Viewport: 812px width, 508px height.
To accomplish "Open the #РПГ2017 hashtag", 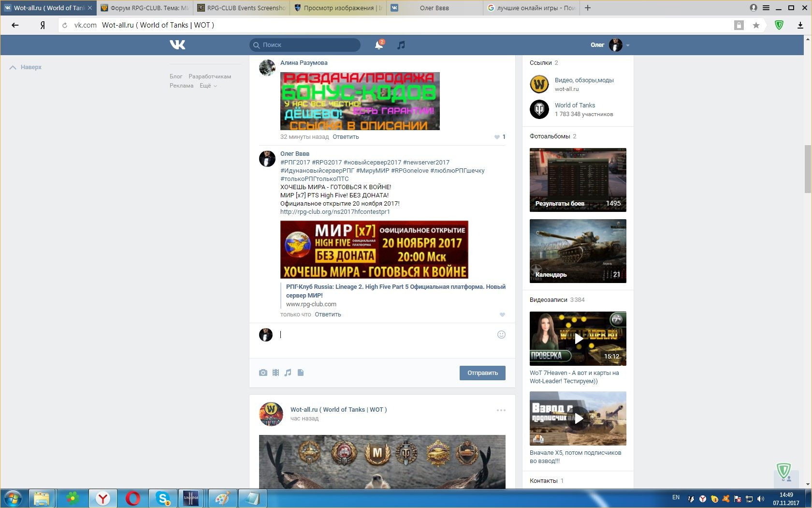I will (x=295, y=163).
